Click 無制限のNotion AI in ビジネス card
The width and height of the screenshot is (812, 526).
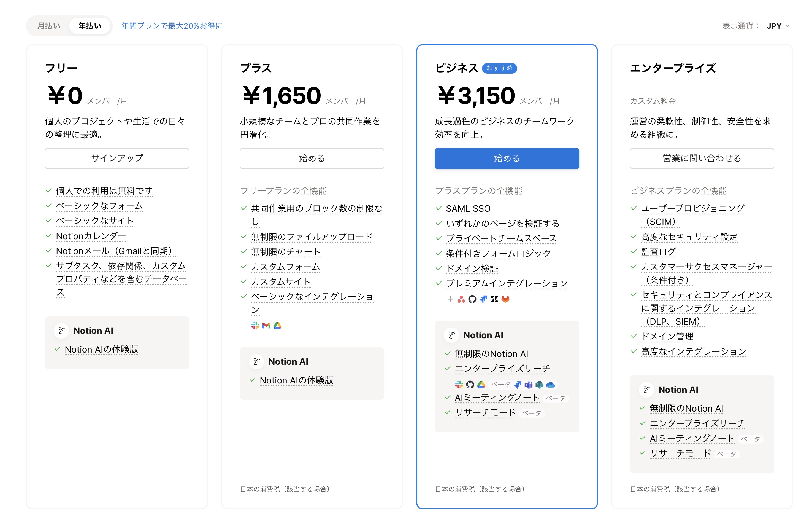[492, 354]
